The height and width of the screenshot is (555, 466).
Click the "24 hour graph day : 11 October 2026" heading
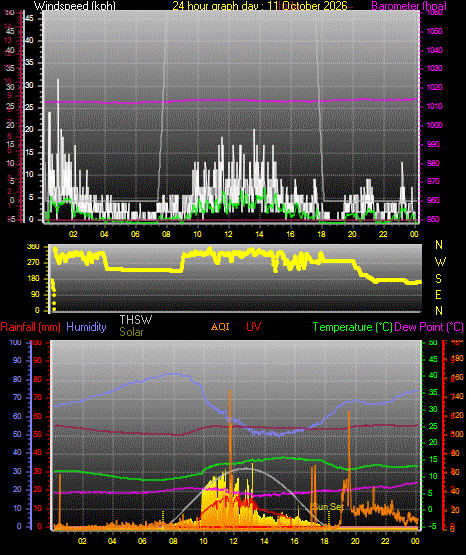click(x=260, y=6)
